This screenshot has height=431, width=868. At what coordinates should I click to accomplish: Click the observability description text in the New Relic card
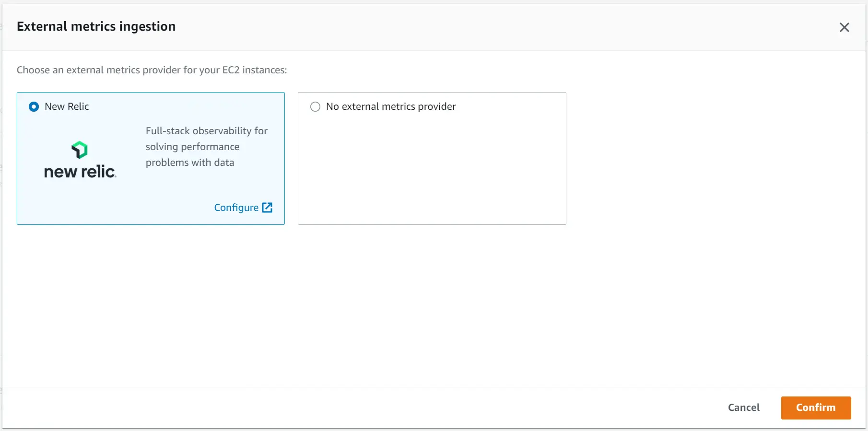click(x=206, y=147)
